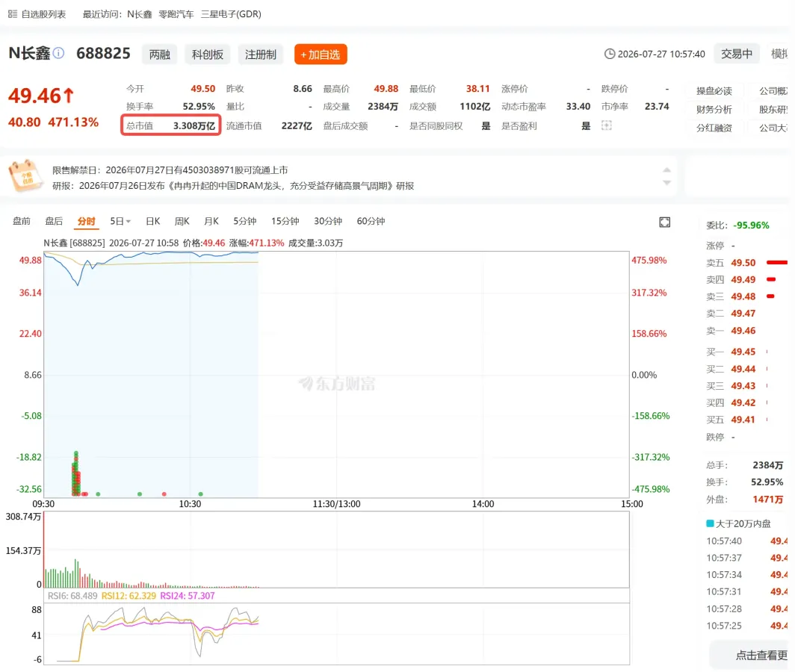Open the 操盘必读 link
The width and height of the screenshot is (795, 672).
click(x=714, y=90)
